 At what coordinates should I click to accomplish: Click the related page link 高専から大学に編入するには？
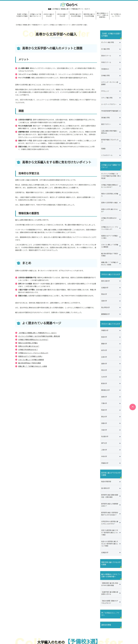tap(29, 346)
